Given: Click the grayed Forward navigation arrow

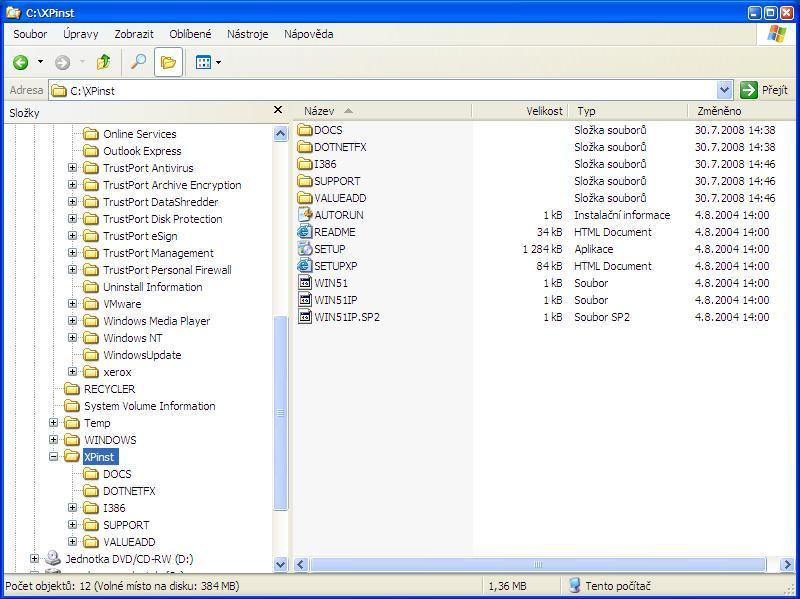Looking at the screenshot, I should coord(62,63).
